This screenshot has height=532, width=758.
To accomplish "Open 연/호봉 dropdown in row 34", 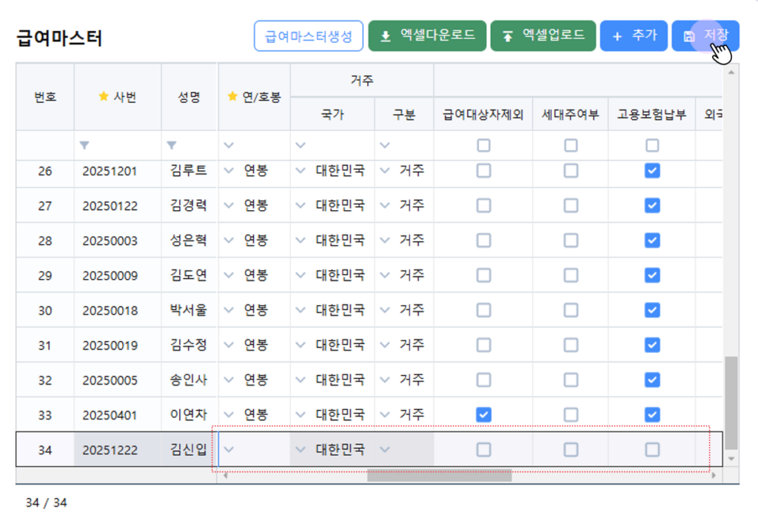I will pyautogui.click(x=229, y=449).
